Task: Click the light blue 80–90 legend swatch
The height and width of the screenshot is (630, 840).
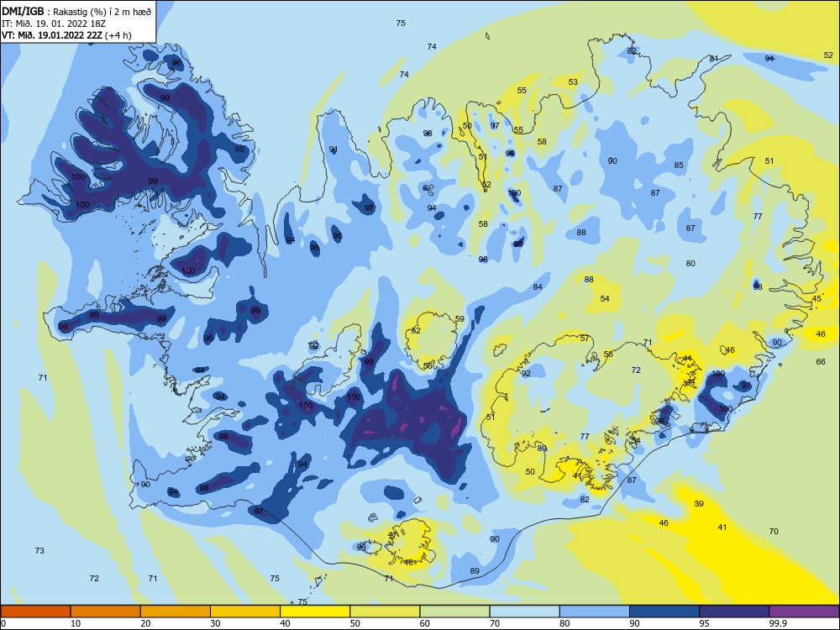Action: [x=595, y=612]
